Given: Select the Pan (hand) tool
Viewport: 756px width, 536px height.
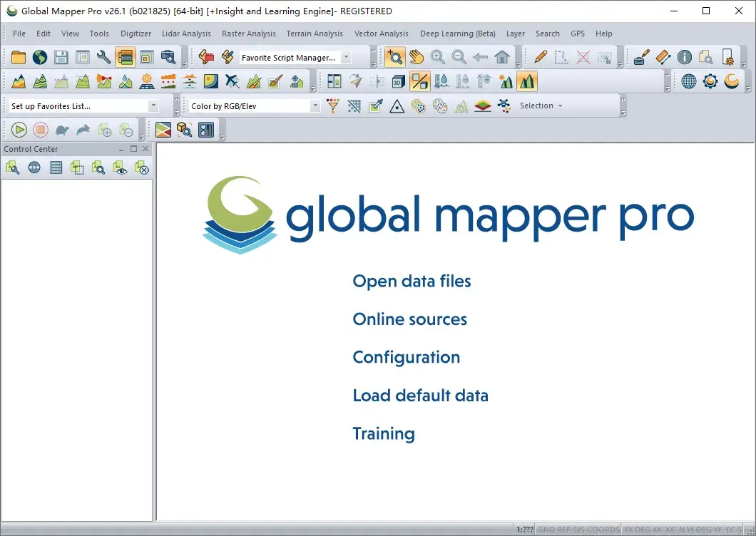Looking at the screenshot, I should coord(416,57).
